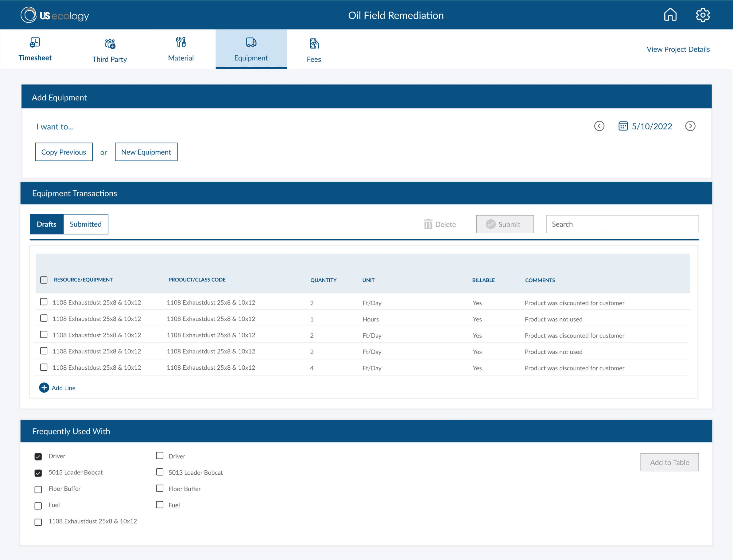Toggle select-all checkbox in table header

[44, 280]
